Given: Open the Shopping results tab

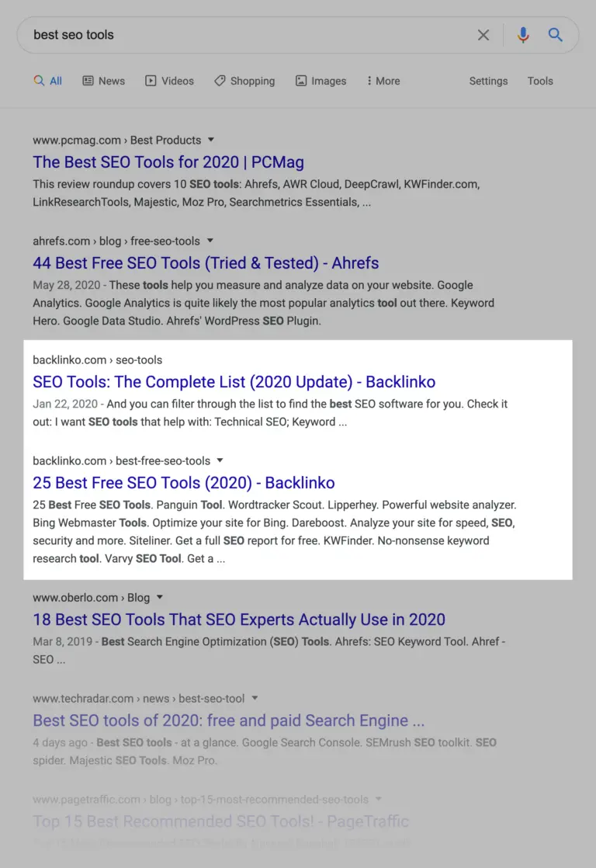Looking at the screenshot, I should [244, 81].
